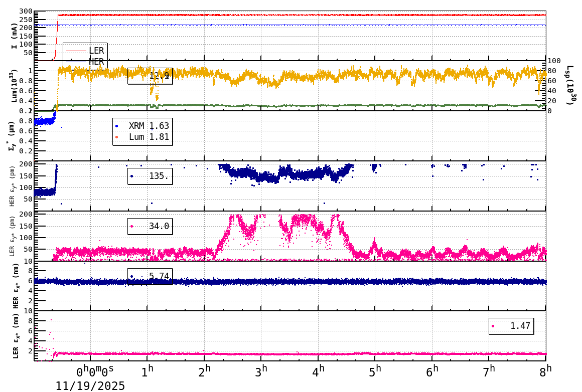Click the 11/19/2025 date label
Image resolution: width=582 pixels, height=392 pixels.
coord(90,386)
